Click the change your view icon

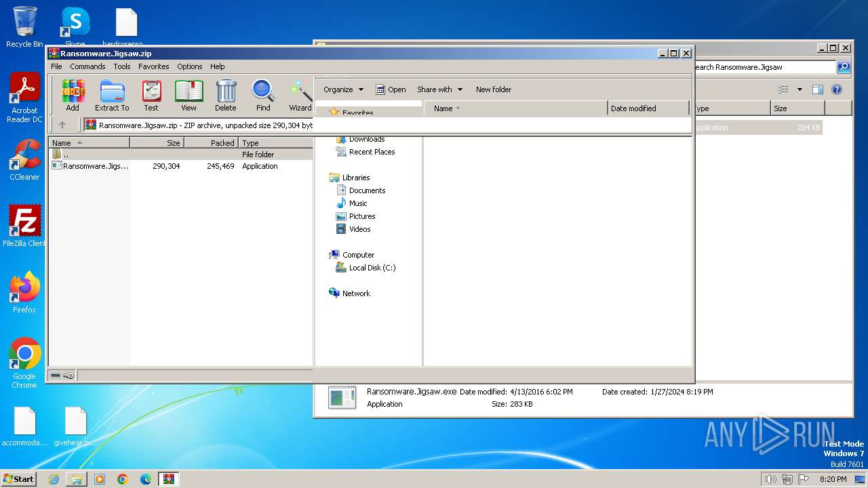click(x=783, y=89)
